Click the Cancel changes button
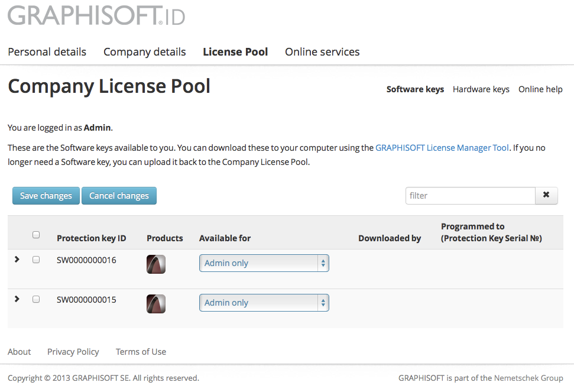This screenshot has width=574, height=392. [119, 196]
